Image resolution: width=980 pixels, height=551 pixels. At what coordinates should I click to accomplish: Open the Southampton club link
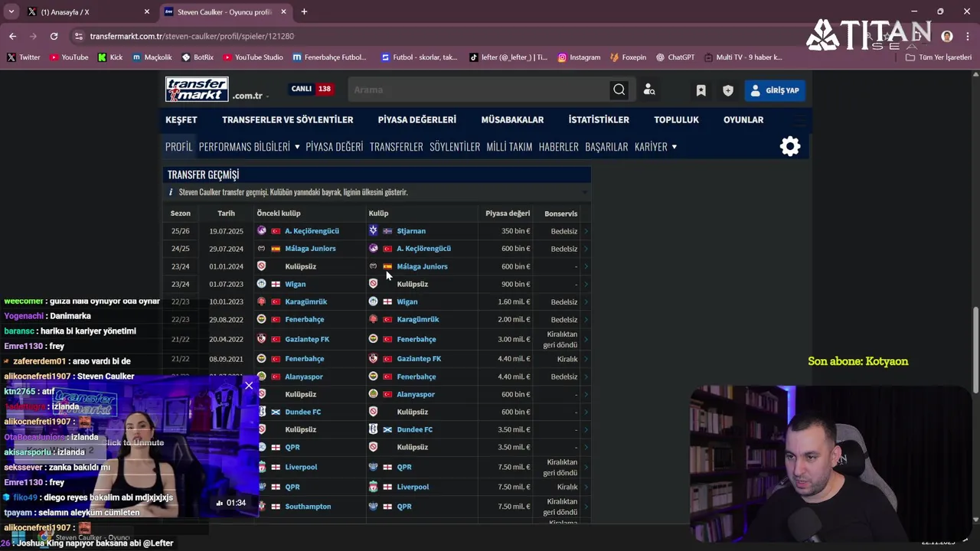click(308, 506)
